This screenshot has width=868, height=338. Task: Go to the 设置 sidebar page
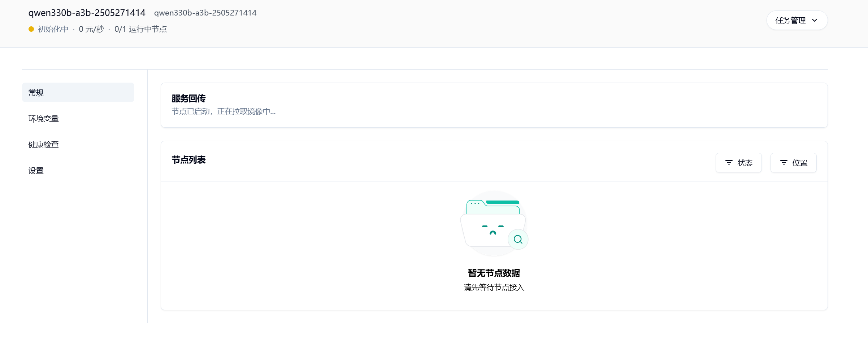(x=36, y=171)
